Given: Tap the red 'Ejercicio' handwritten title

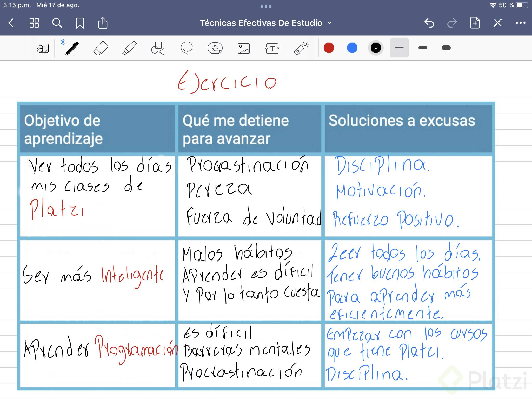Looking at the screenshot, I should [x=227, y=82].
